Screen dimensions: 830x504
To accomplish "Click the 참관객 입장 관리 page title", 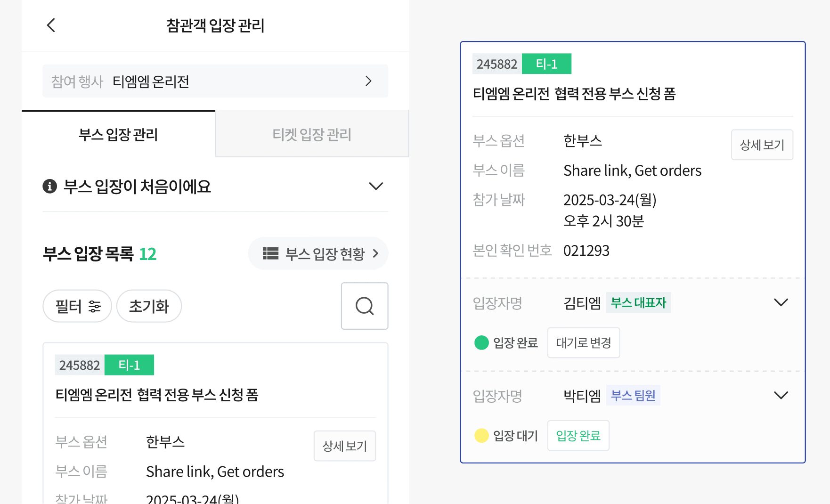I will 215,25.
